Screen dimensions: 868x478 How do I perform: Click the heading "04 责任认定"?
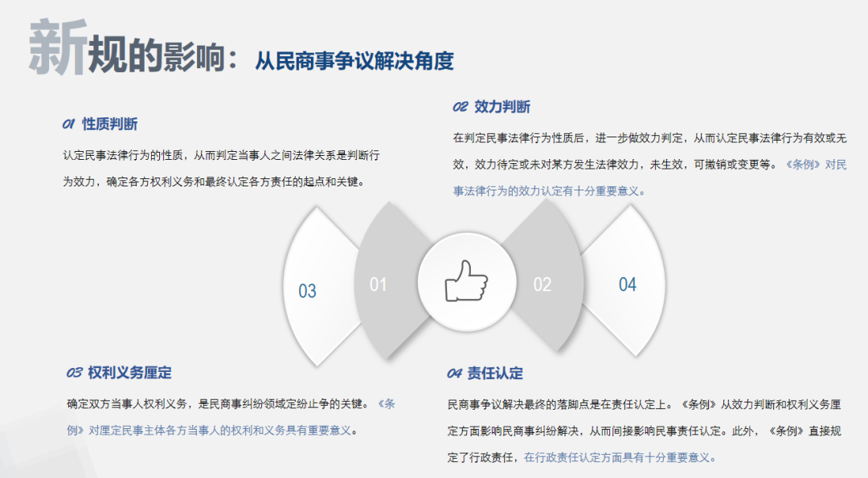485,374
